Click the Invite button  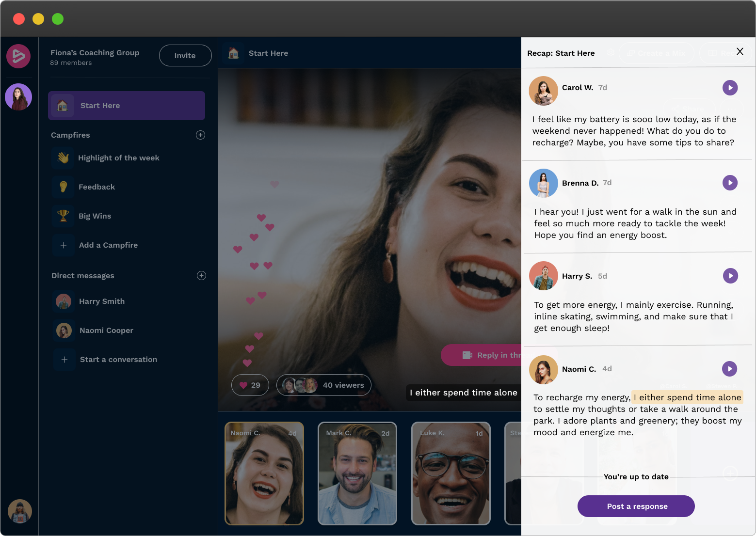pyautogui.click(x=185, y=56)
